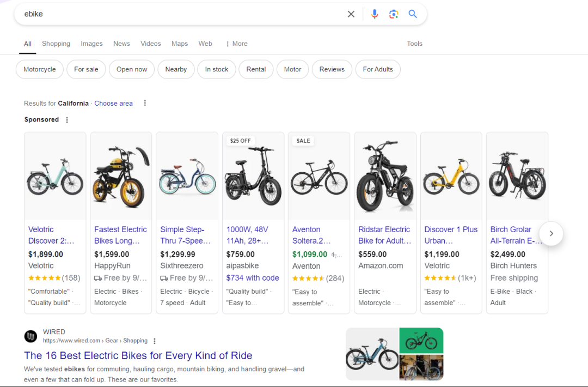Open the Tools options
588x387 pixels.
(414, 44)
